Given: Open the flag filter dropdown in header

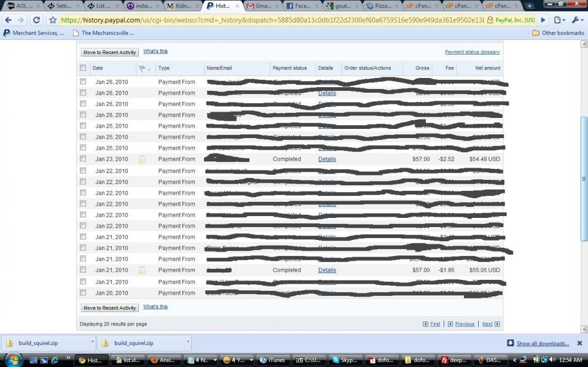Looking at the screenshot, I should click(144, 69).
